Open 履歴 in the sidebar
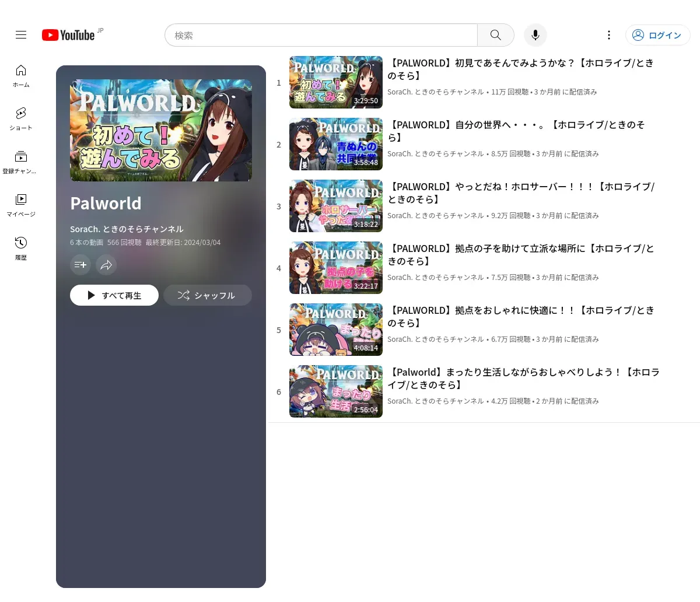Image resolution: width=700 pixels, height=602 pixels. point(21,249)
